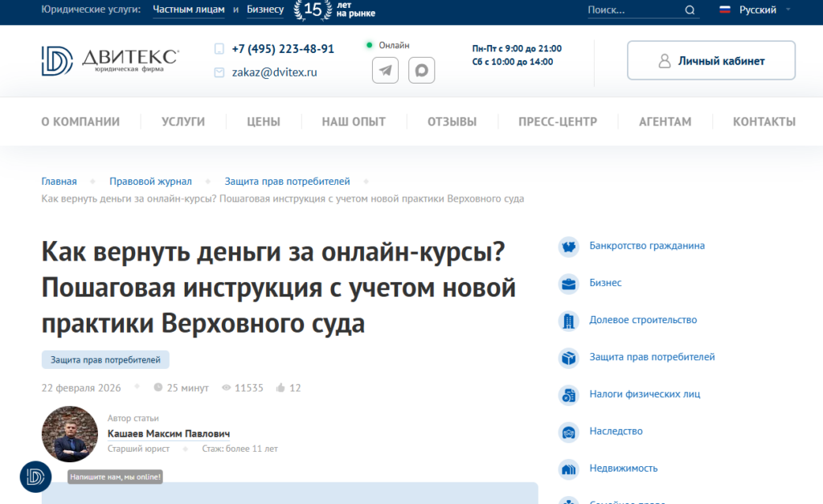Screen dimensions: 823x504
Task: Click the round messenger icon next to Telegram
Action: pos(421,70)
